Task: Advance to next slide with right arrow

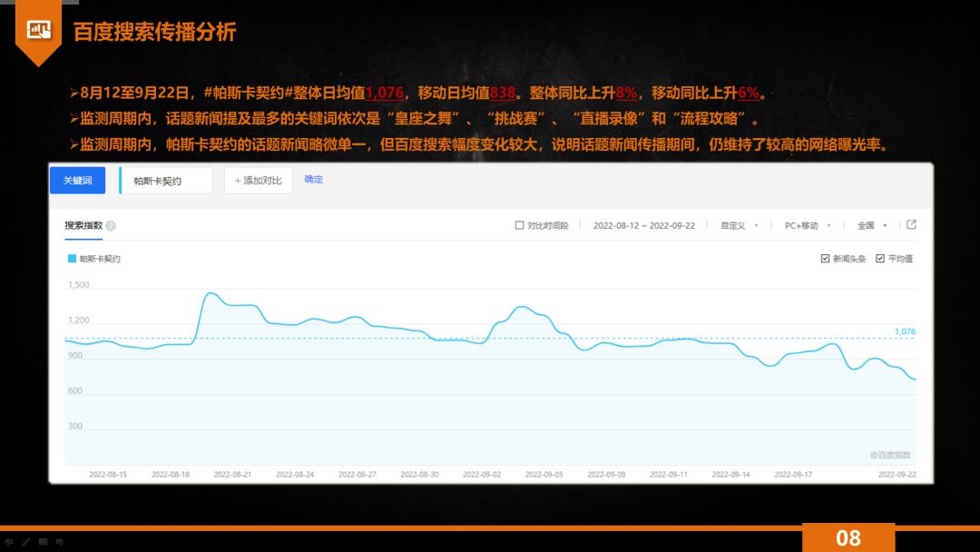Action: click(x=60, y=542)
